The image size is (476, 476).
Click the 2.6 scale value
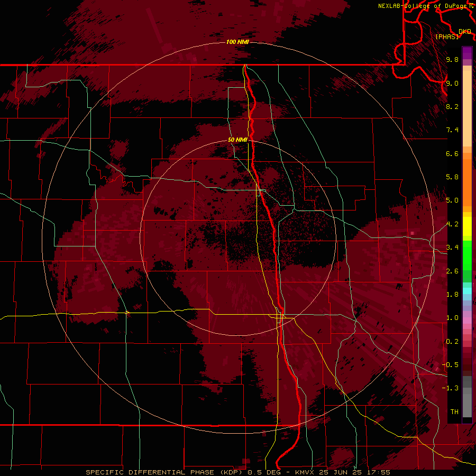(x=452, y=271)
